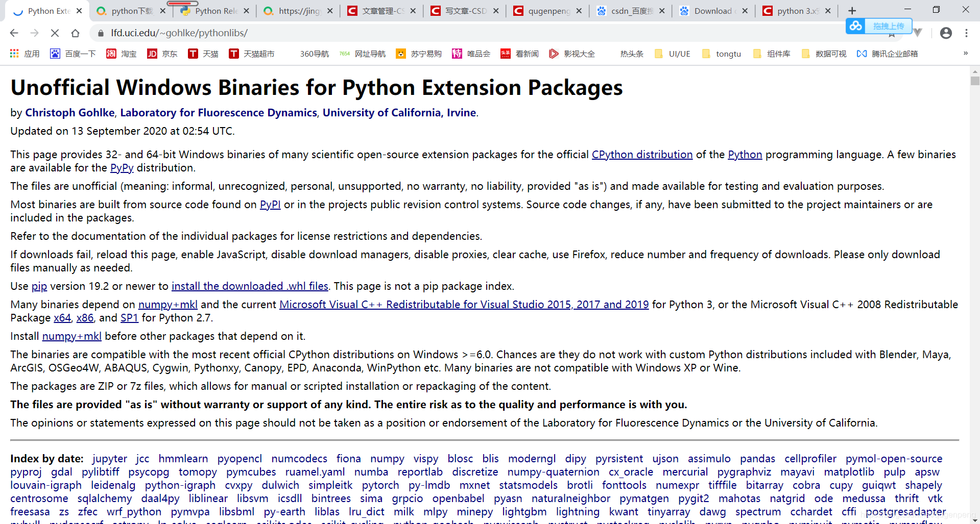980x524 pixels.
Task: Expand the tongtu bookmark folder
Action: point(722,54)
